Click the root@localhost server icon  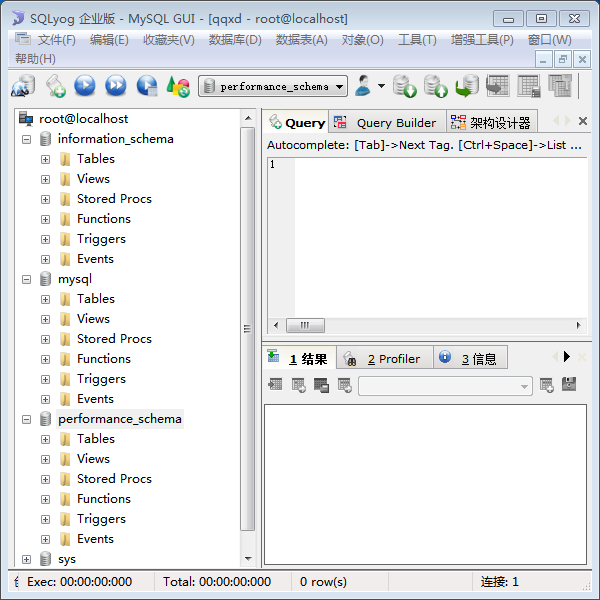pos(26,119)
